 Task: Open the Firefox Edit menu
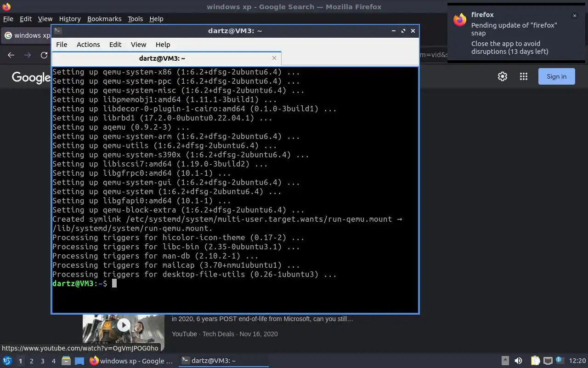click(x=26, y=19)
